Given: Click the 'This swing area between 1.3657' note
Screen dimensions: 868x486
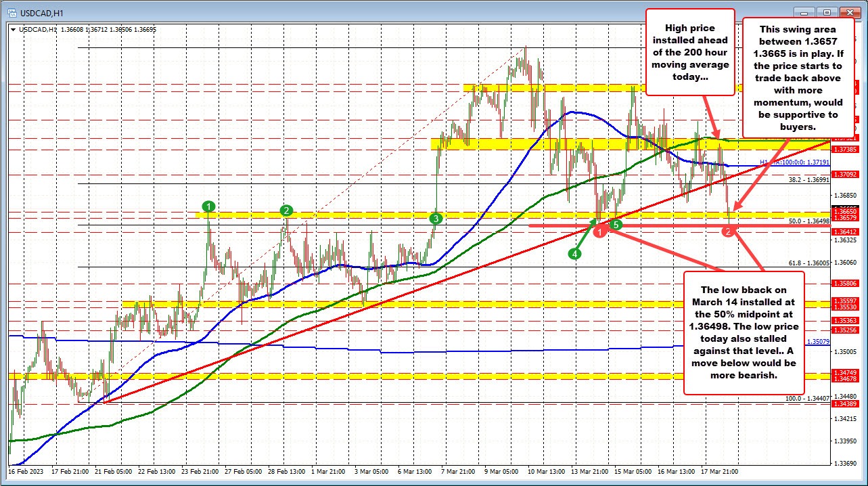Looking at the screenshot, I should point(798,74).
